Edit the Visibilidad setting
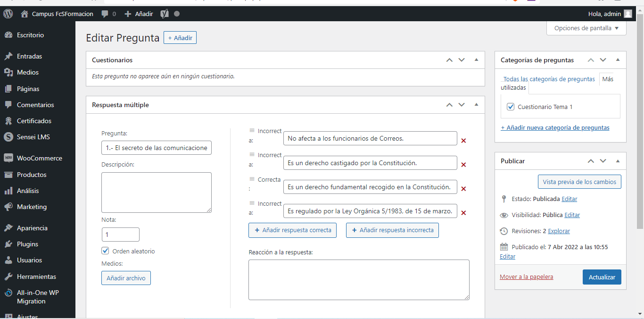The width and height of the screenshot is (644, 319). pos(572,215)
